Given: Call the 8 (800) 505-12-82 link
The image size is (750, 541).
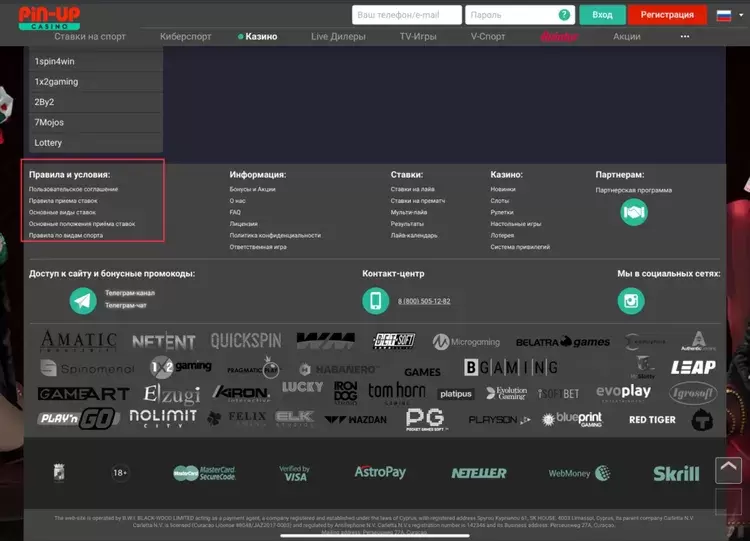Looking at the screenshot, I should [x=424, y=301].
